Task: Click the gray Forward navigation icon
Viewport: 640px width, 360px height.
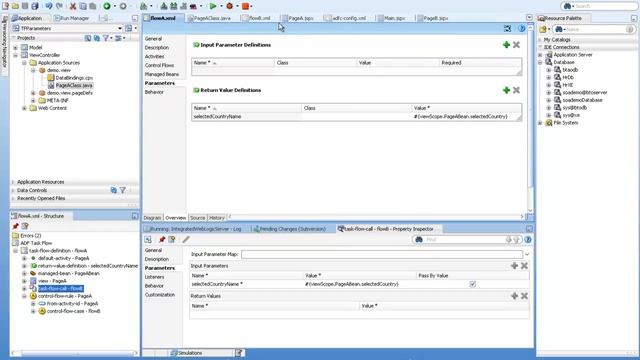Action: click(x=122, y=6)
